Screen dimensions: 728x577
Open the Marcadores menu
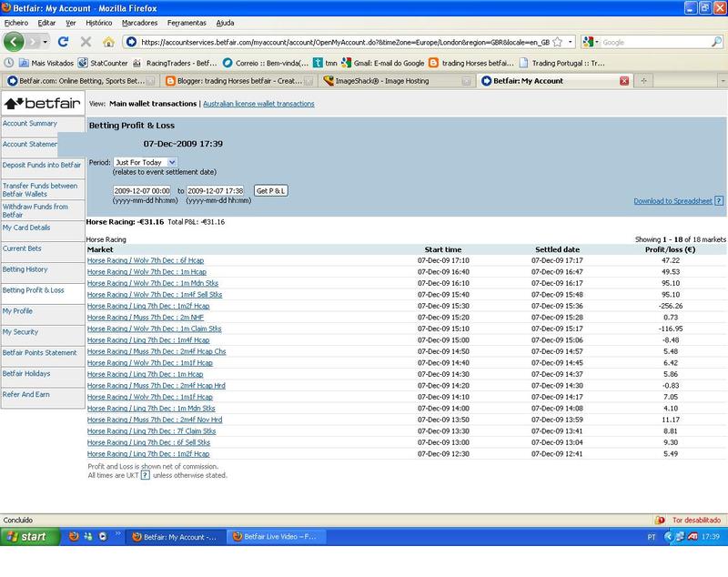click(x=140, y=23)
